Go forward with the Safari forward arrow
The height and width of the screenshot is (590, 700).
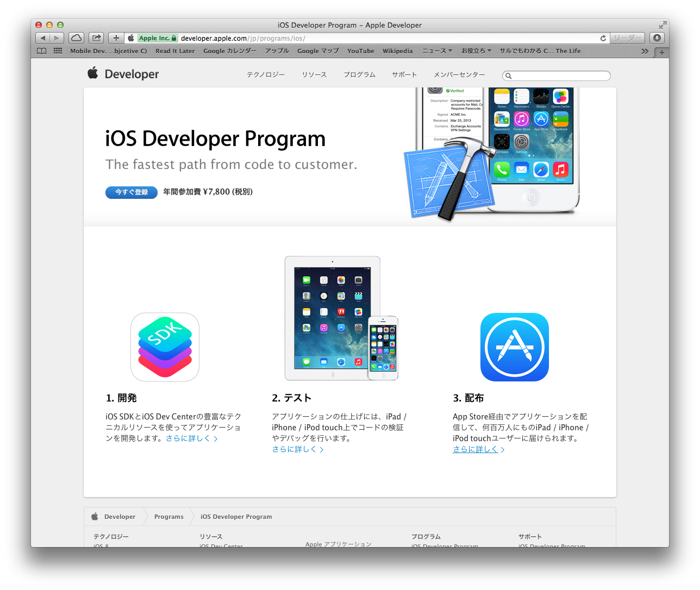pyautogui.click(x=57, y=38)
